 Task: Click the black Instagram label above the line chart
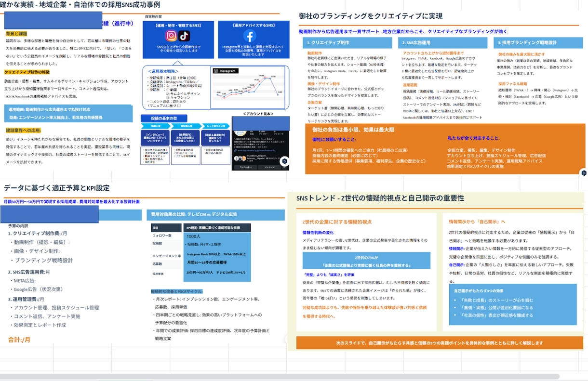225,71
